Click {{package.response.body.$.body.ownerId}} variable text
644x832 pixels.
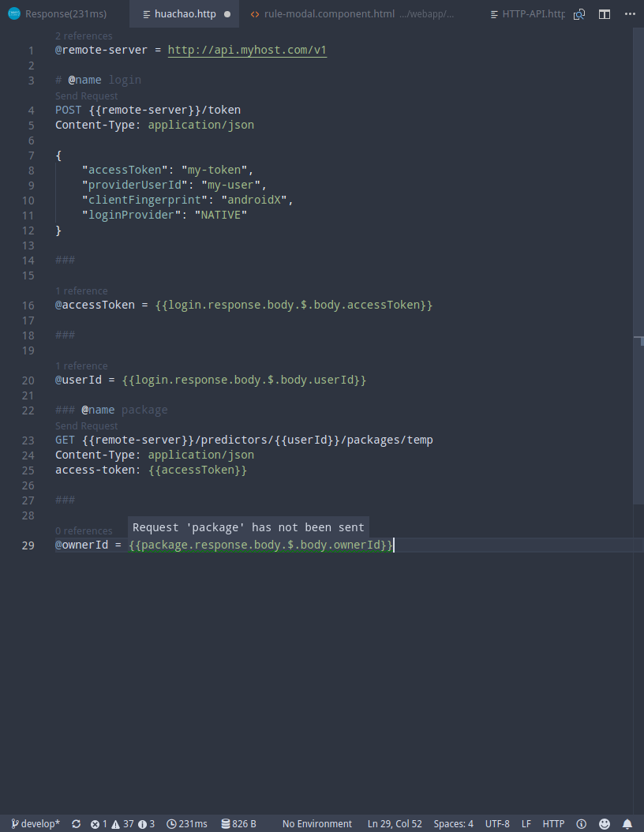pyautogui.click(x=261, y=545)
